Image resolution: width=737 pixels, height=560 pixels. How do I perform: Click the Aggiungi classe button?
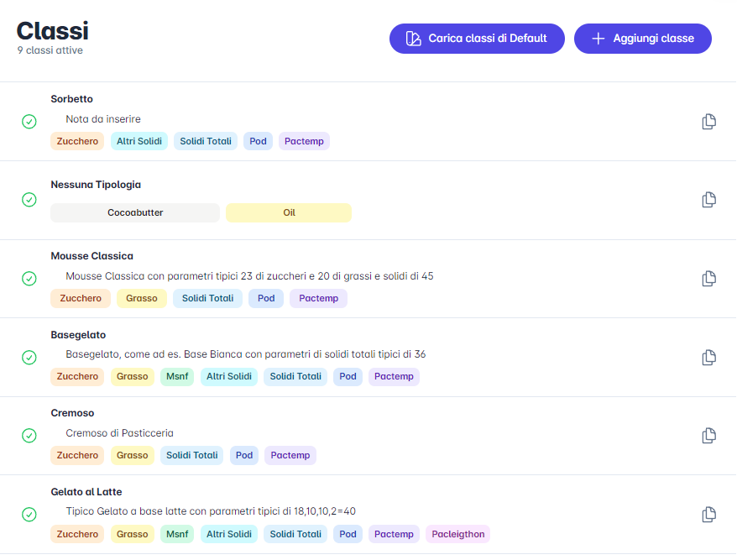coord(642,39)
